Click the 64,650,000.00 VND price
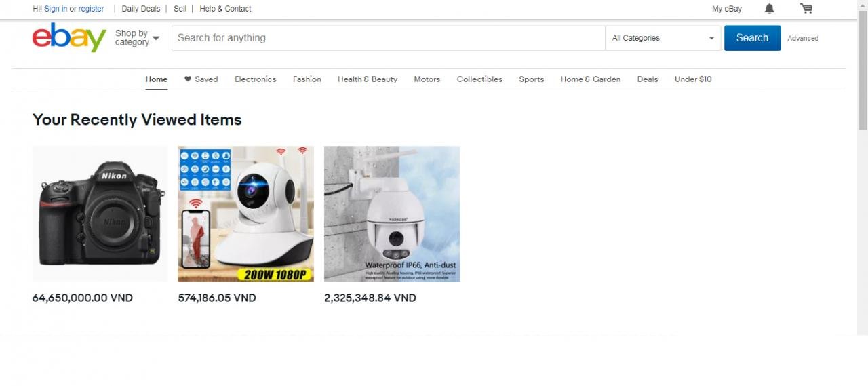This screenshot has height=386, width=868. click(83, 298)
